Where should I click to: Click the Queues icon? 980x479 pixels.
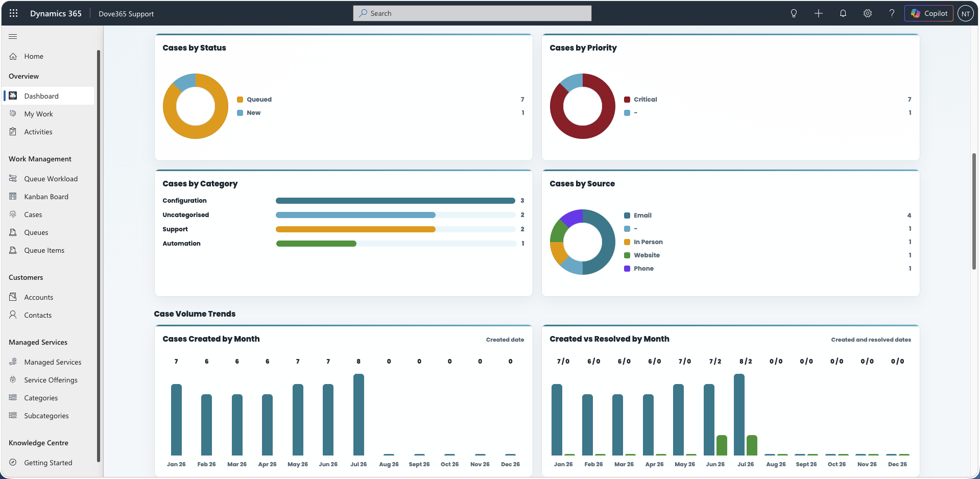coord(13,232)
